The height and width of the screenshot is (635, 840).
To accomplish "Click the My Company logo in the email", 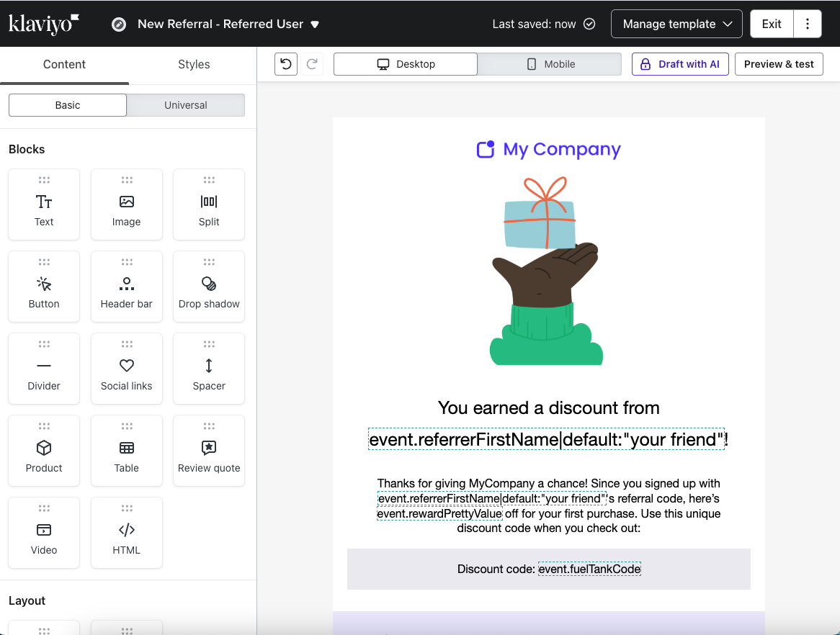I will point(548,149).
